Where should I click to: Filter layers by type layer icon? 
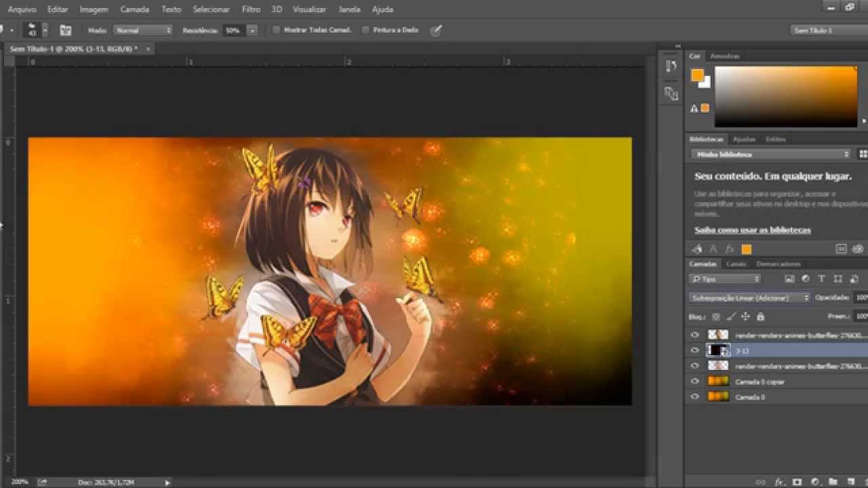pos(821,279)
